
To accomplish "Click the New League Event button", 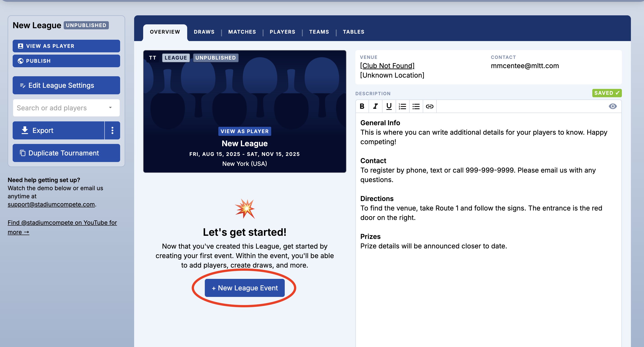I will [x=245, y=288].
